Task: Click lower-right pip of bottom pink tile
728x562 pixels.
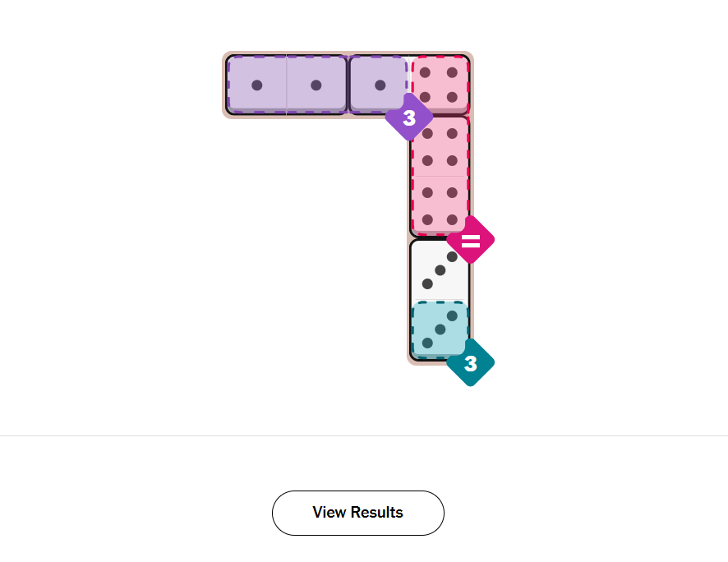Action: click(x=452, y=220)
